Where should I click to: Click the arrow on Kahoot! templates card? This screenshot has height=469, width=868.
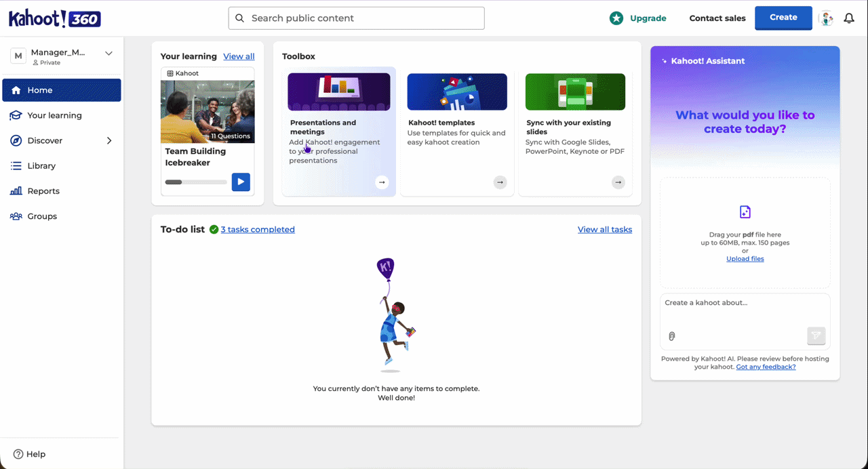point(500,182)
